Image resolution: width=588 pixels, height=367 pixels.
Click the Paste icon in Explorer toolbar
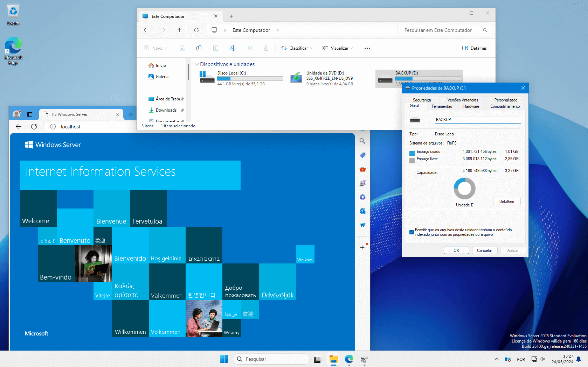point(216,48)
